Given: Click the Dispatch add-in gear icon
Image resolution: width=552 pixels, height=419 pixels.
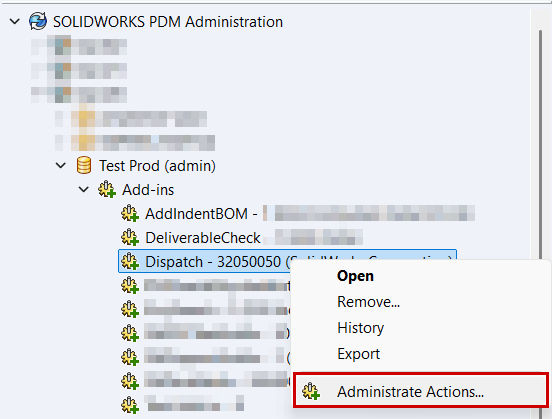Looking at the screenshot, I should [x=130, y=261].
